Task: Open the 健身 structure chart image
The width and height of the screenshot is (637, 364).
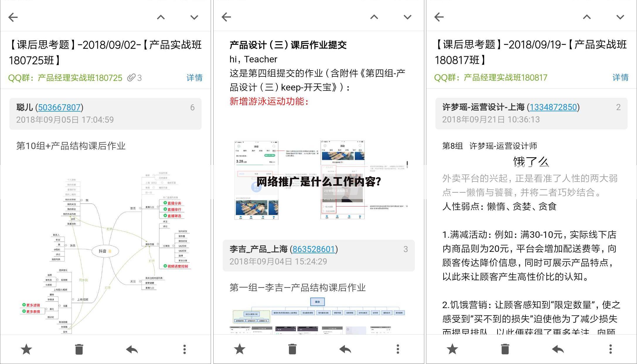Action: (318, 316)
